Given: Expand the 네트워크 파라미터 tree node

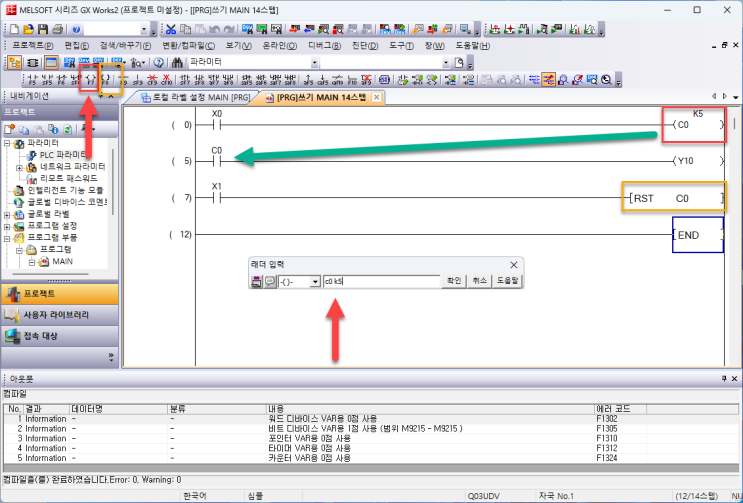Looking at the screenshot, I should coord(19,167).
